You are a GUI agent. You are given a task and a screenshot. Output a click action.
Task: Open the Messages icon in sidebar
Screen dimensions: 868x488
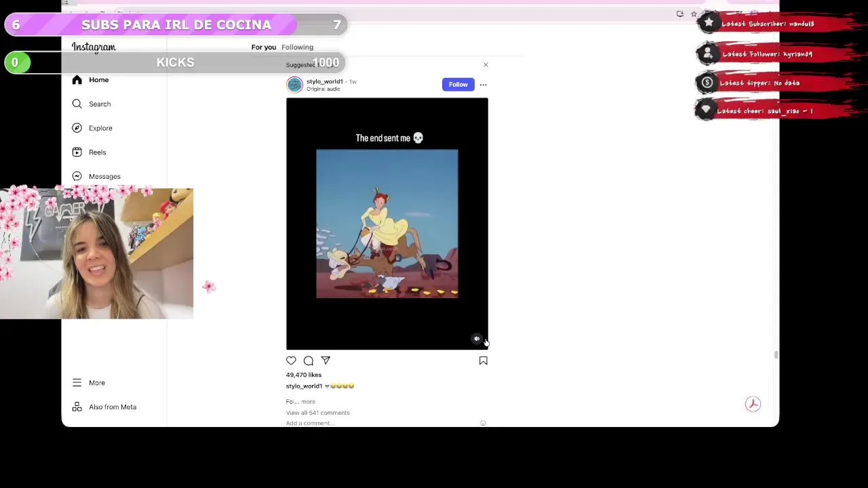click(x=77, y=176)
